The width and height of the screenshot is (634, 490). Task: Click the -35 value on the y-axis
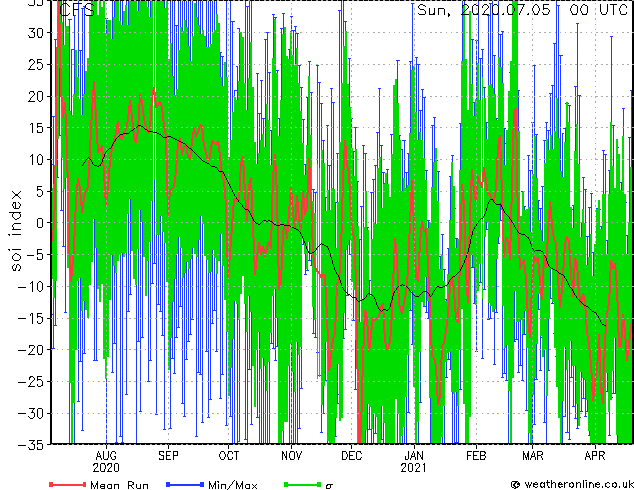point(32,444)
